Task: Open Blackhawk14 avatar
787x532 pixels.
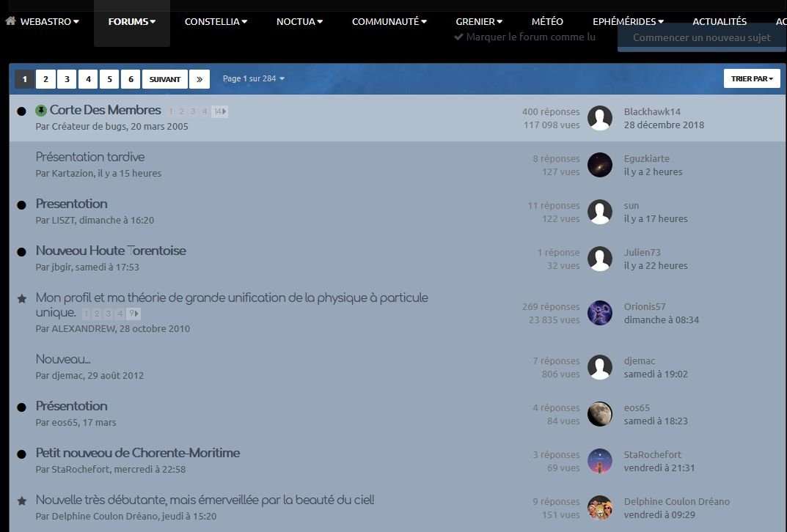Action: click(x=600, y=118)
